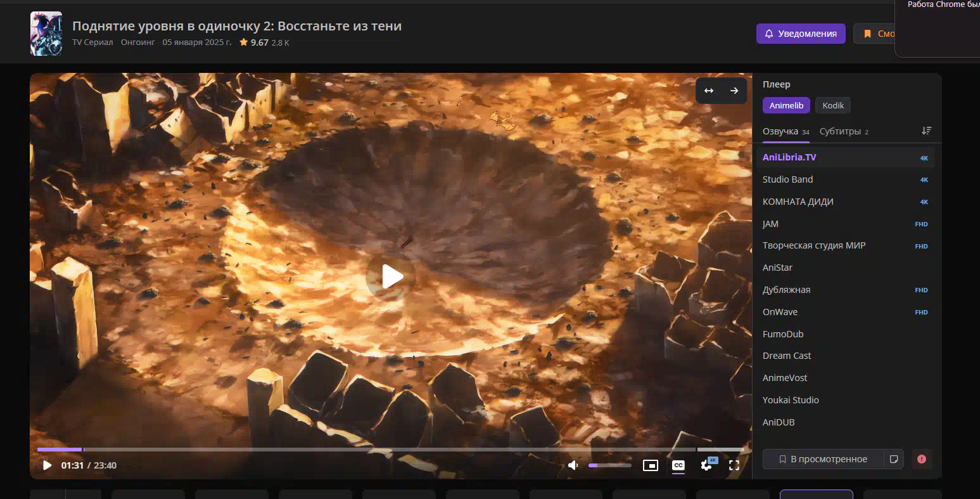Screen dimensions: 980x499
Task: Select Дубляжная voiceover
Action: [x=845, y=290]
